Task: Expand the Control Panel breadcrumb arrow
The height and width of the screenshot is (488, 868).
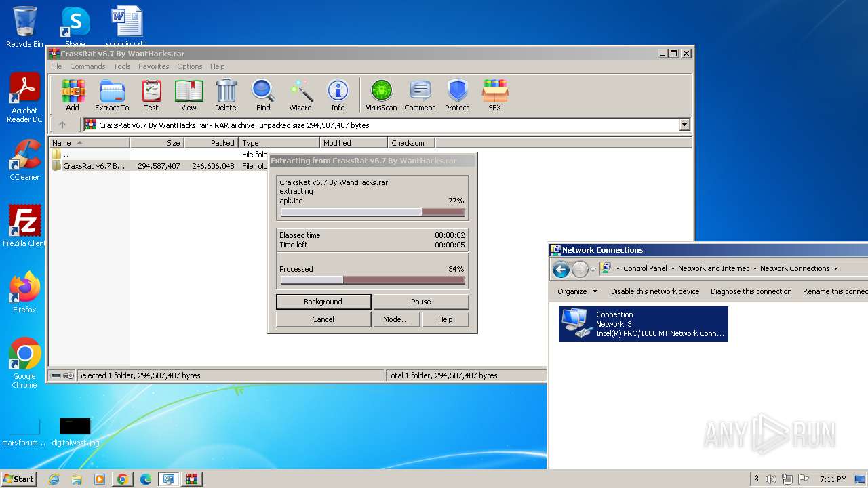Action: tap(672, 269)
